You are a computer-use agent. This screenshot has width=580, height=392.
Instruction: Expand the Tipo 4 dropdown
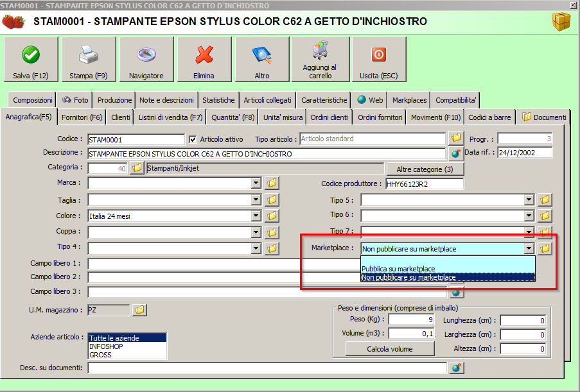(256, 248)
